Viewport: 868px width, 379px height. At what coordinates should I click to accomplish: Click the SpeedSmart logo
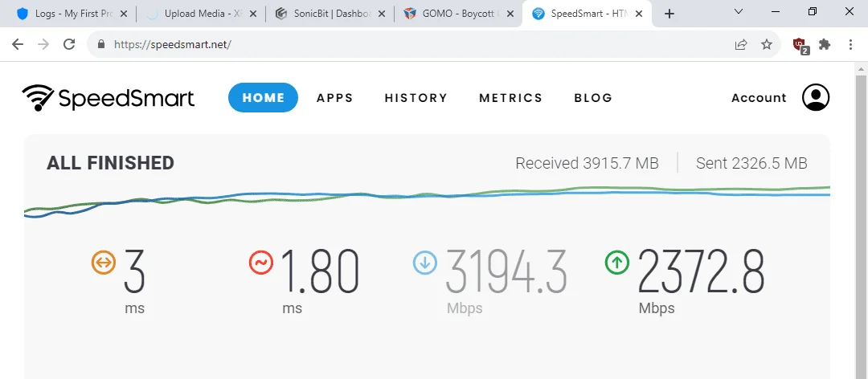(x=108, y=98)
